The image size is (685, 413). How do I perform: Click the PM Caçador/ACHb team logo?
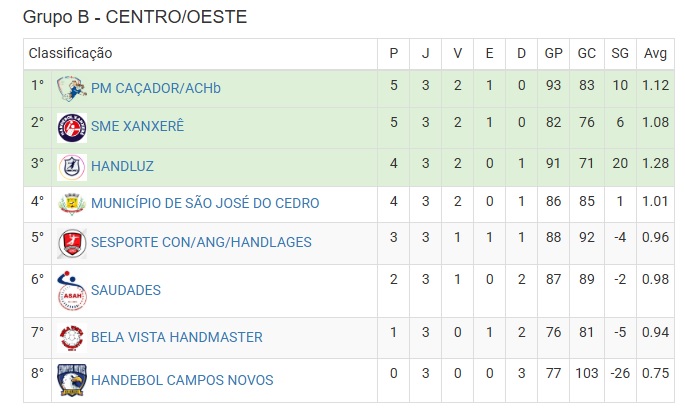coord(72,88)
